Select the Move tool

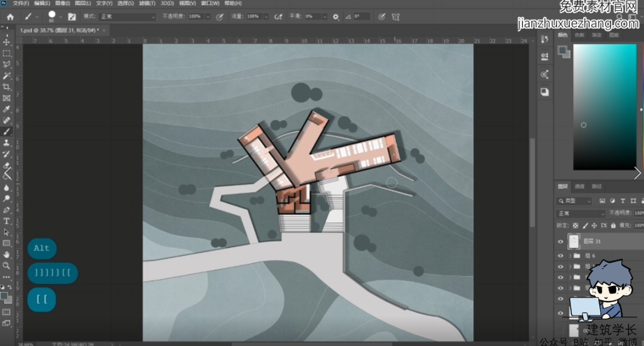point(7,42)
